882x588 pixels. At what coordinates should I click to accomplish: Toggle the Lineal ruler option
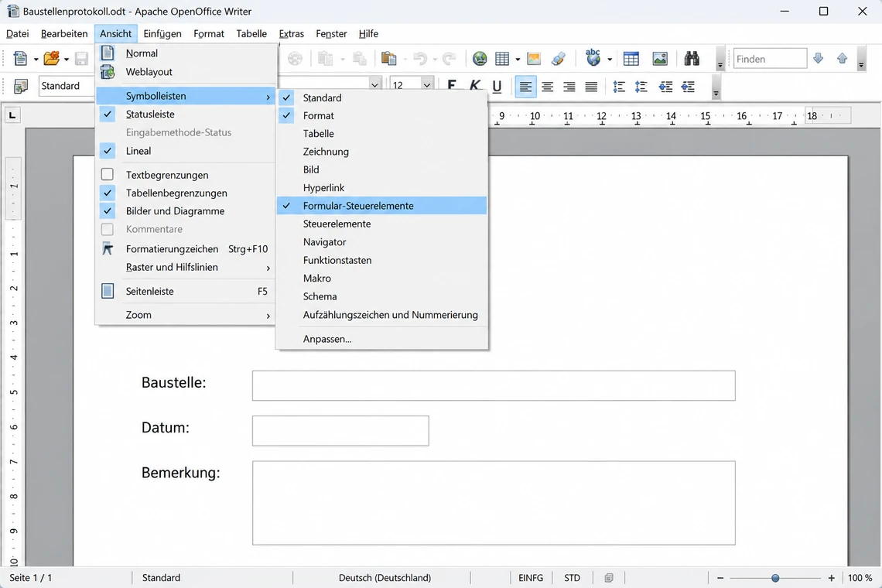point(185,151)
